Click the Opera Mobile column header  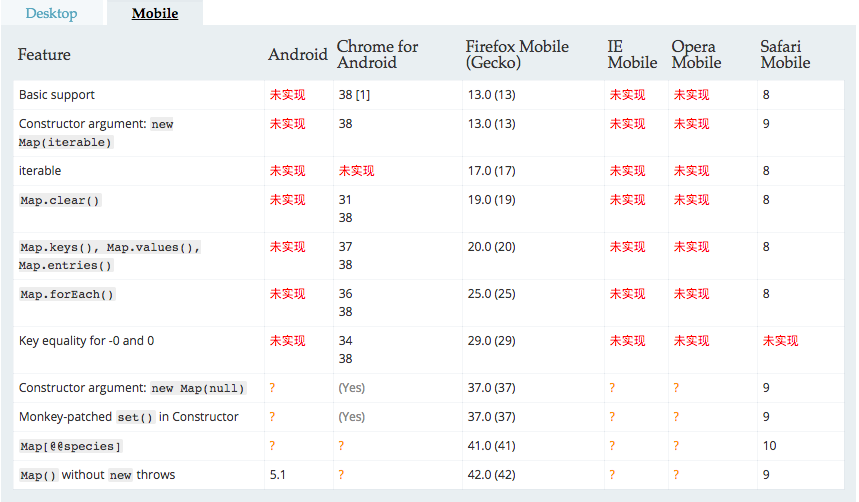696,54
